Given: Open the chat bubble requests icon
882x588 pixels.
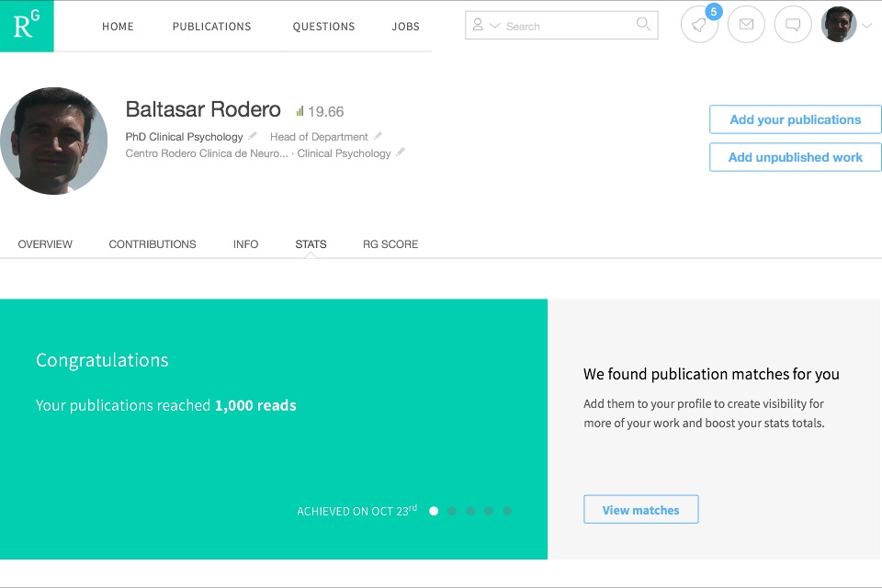Looking at the screenshot, I should [793, 25].
